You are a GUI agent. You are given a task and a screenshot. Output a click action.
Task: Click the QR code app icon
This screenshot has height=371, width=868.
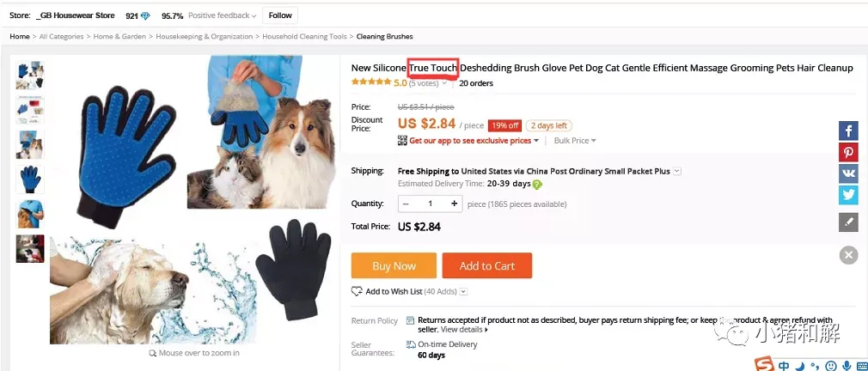click(x=402, y=141)
